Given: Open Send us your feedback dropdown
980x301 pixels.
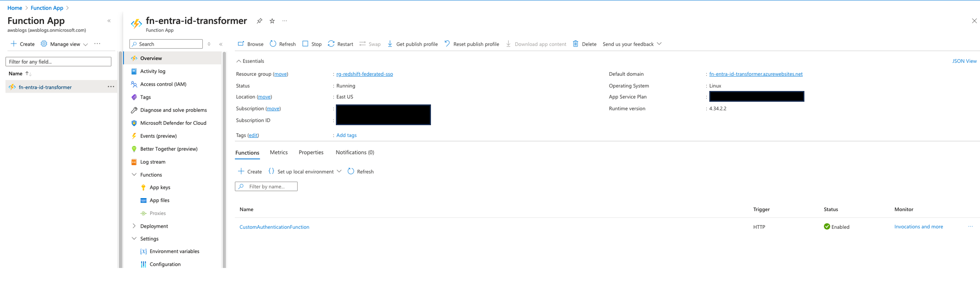Looking at the screenshot, I should pyautogui.click(x=632, y=44).
